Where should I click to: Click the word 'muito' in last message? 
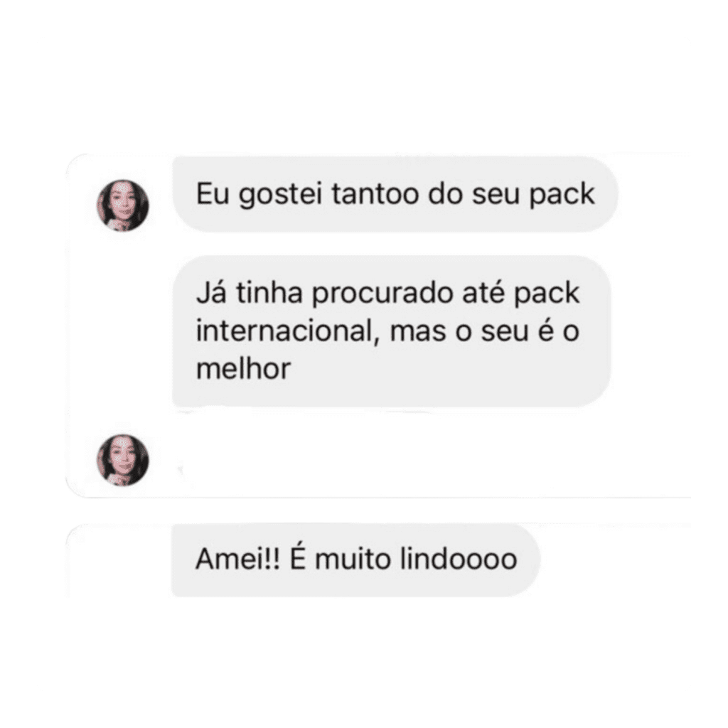[353, 559]
